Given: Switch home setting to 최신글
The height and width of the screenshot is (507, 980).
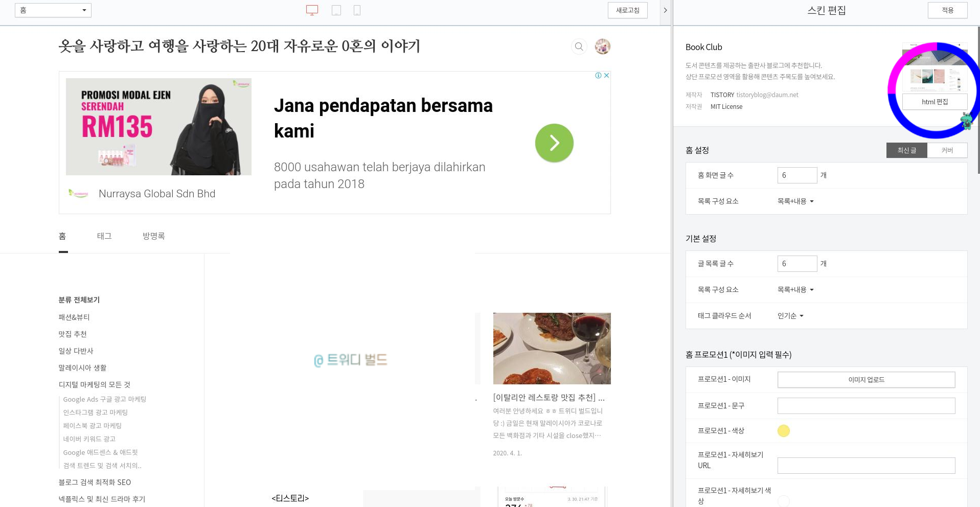Looking at the screenshot, I should pos(906,150).
